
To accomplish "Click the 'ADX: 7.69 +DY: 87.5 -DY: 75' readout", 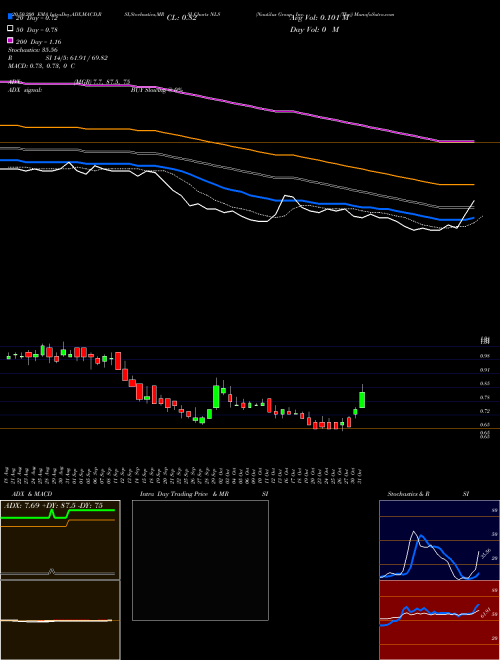I will pos(53,506).
